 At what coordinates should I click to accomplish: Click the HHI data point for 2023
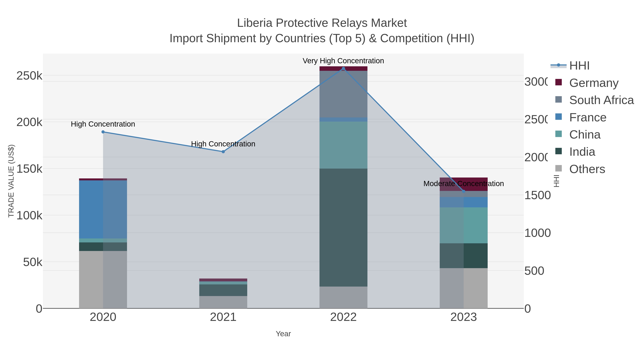464,191
